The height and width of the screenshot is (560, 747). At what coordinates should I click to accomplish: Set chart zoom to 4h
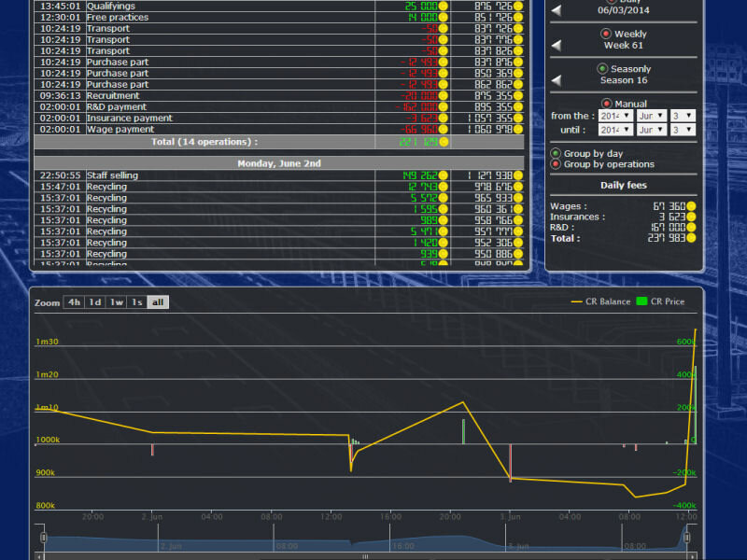click(74, 302)
